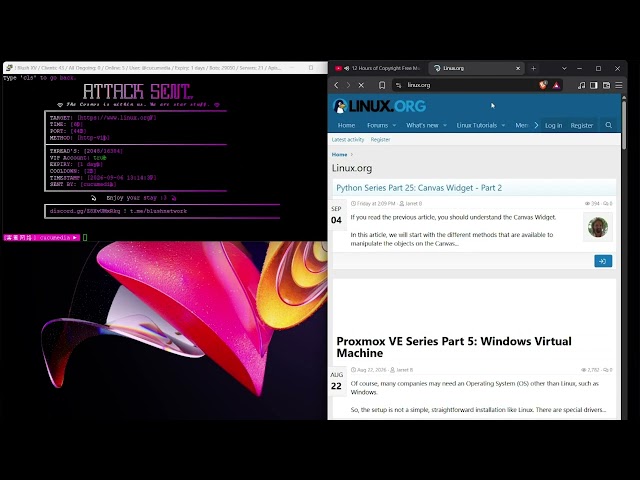640x480 pixels.
Task: Open the Home nav item
Action: coord(346,125)
